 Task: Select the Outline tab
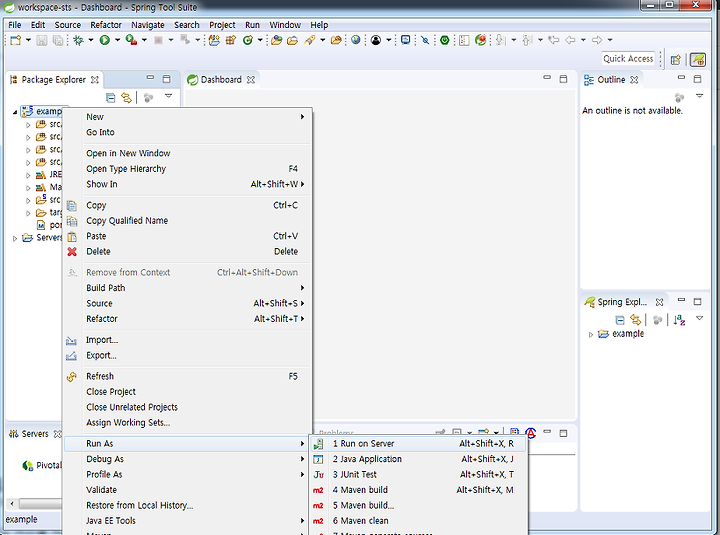(611, 79)
